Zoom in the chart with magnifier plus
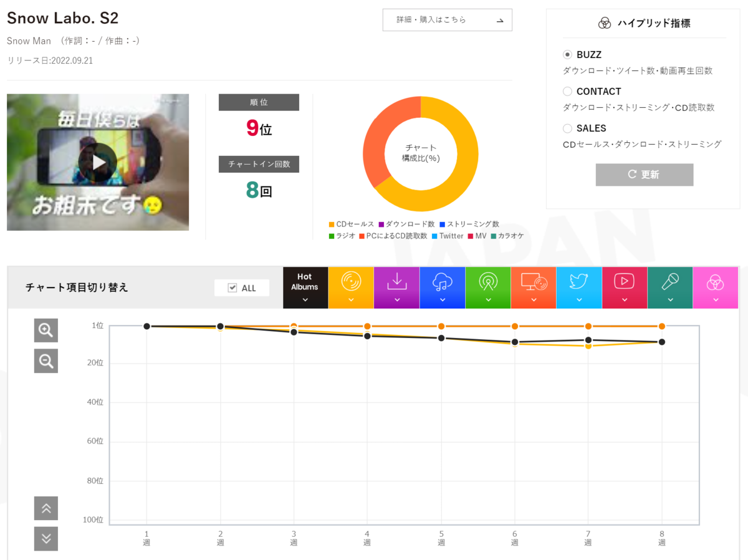 [46, 331]
